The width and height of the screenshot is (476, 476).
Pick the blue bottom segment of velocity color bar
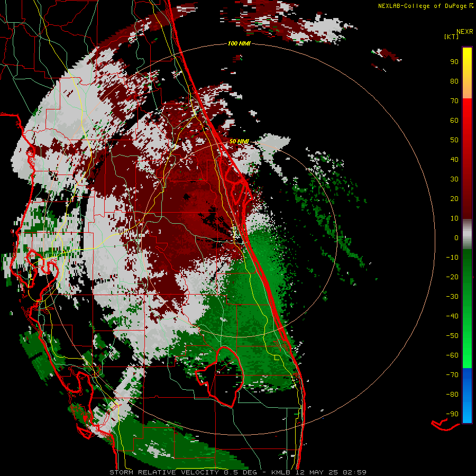[x=467, y=396]
